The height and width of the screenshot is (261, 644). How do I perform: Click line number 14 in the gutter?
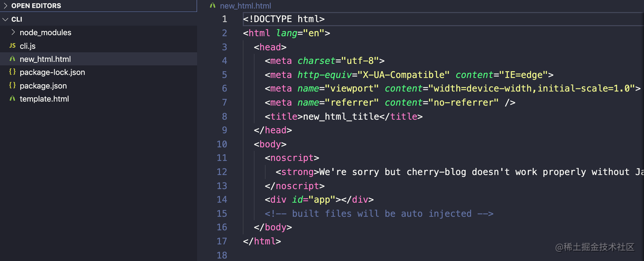coord(222,200)
